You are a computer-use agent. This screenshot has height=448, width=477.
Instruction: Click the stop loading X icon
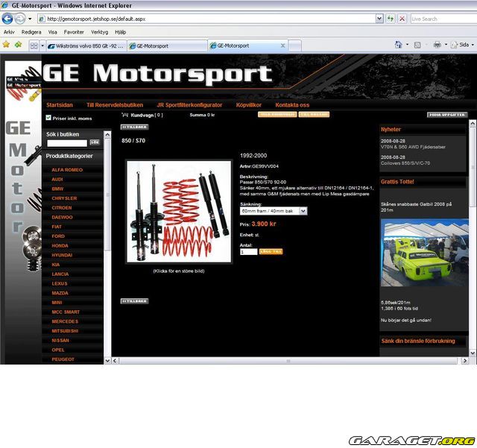(402, 19)
